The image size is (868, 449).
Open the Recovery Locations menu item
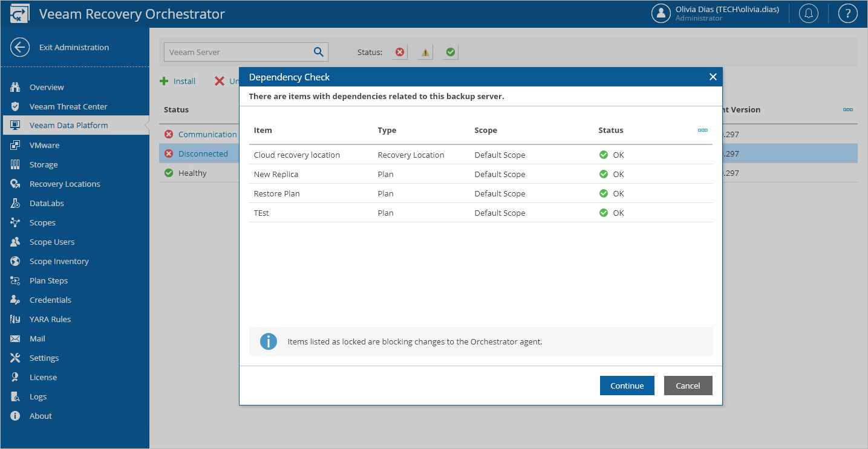[65, 184]
